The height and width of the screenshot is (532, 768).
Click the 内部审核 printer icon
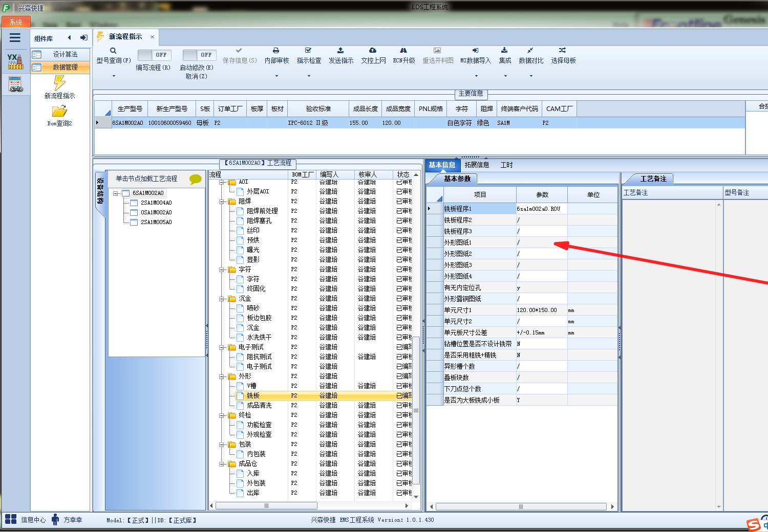click(276, 51)
